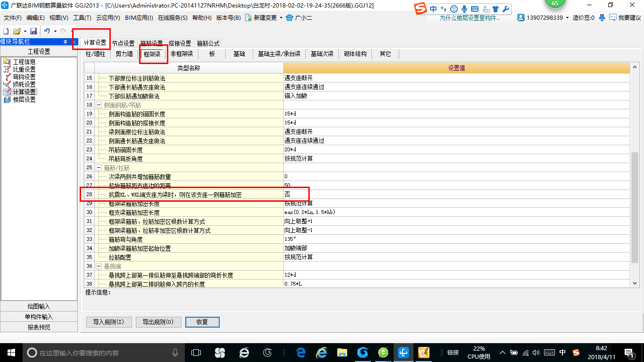The width and height of the screenshot is (644, 362).
Task: Collapse the 侧面钢筋/吊筋 group
Action: pos(99,105)
